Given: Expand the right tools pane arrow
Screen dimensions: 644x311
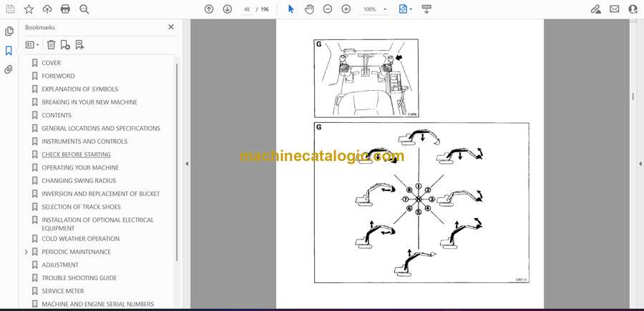Looking at the screenshot, I should click(x=640, y=164).
